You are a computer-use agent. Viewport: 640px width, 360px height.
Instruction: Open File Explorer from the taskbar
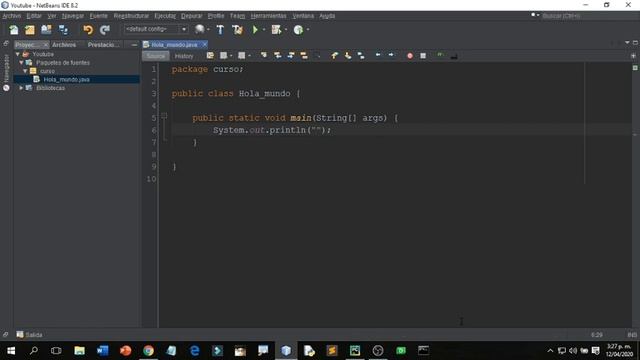click(x=79, y=351)
